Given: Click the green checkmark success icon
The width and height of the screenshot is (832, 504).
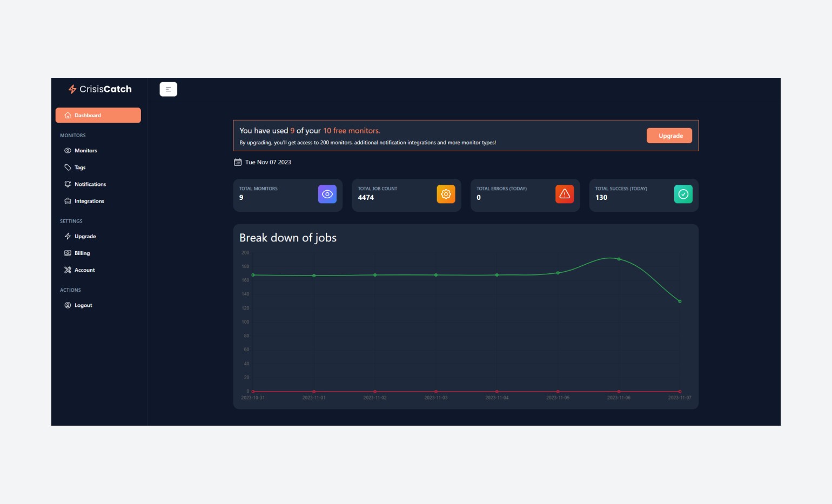Looking at the screenshot, I should point(683,194).
